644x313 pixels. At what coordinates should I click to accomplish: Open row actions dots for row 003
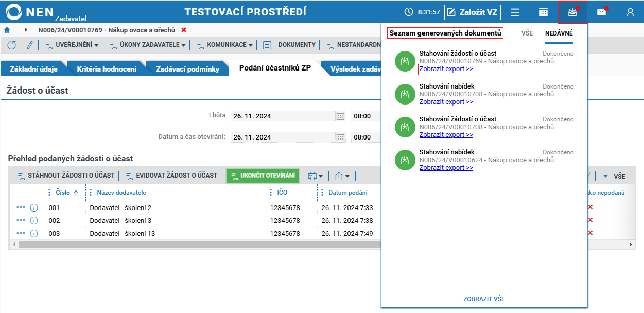21,233
